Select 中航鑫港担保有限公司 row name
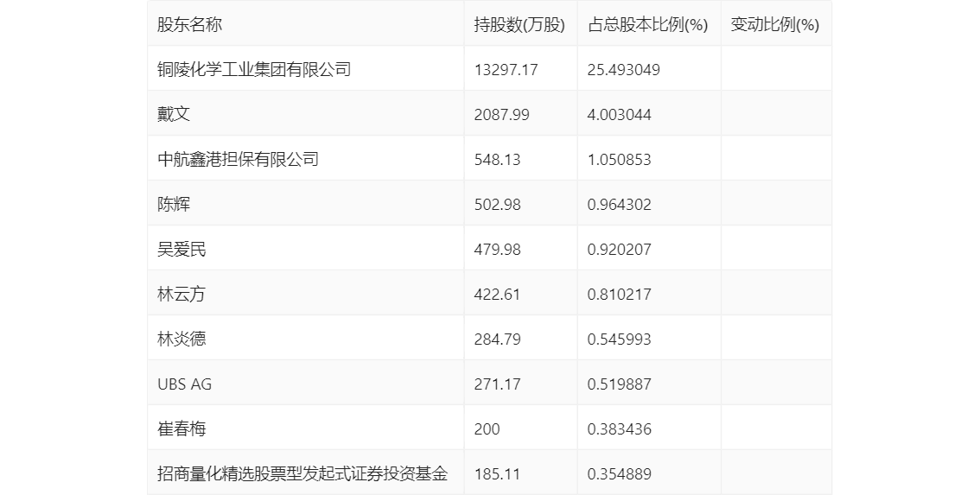The width and height of the screenshot is (980, 495). point(238,159)
